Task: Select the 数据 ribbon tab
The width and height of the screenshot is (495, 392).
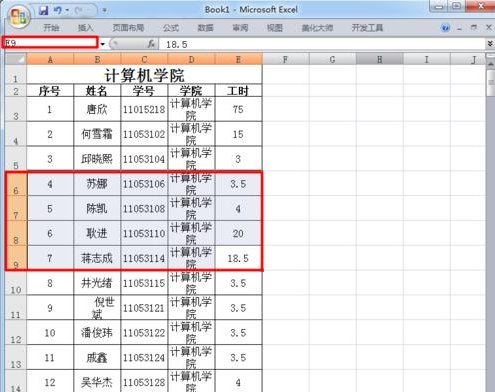Action: click(205, 28)
